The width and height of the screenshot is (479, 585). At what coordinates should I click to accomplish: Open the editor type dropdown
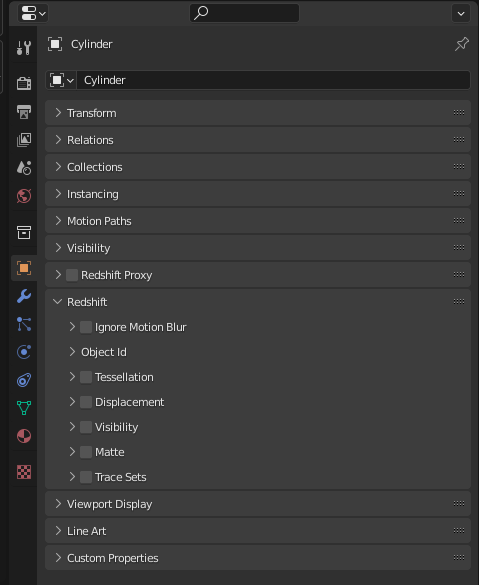[33, 13]
